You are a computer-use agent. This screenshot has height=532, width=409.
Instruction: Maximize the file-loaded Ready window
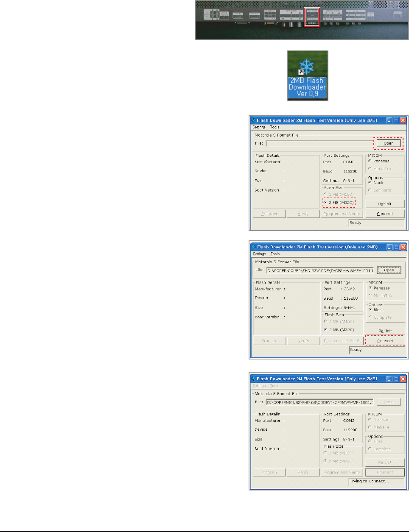click(x=396, y=247)
